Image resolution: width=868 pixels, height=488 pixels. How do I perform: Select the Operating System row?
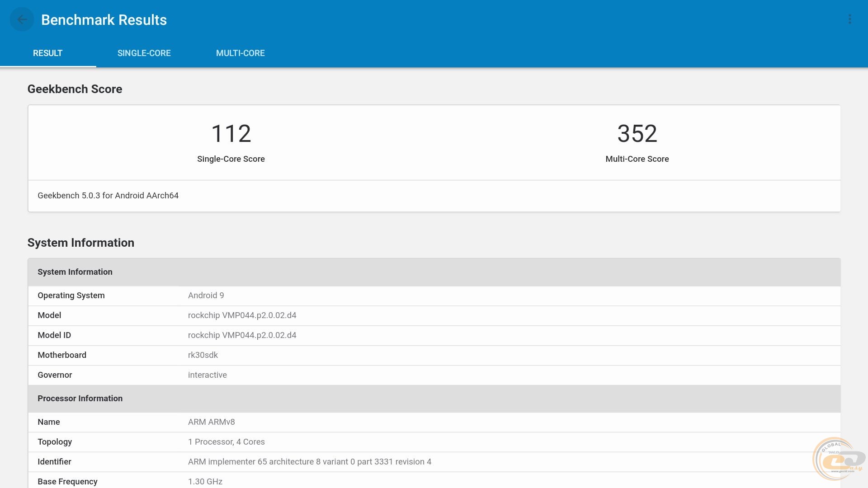tap(434, 296)
